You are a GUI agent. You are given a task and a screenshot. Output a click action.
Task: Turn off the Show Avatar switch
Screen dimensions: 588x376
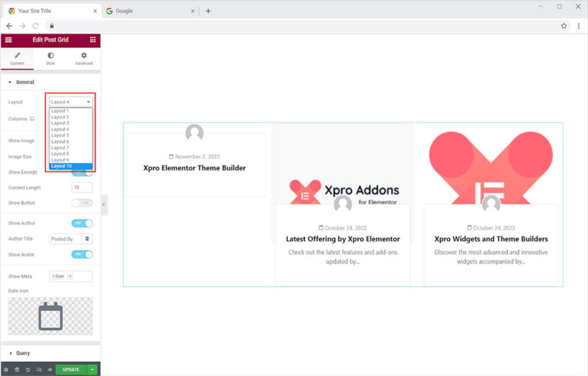(x=82, y=254)
